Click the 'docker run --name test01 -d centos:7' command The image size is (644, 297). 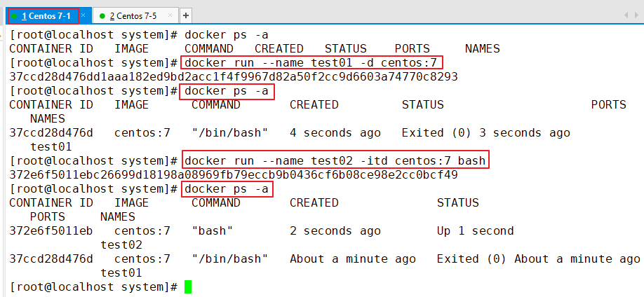[312, 62]
